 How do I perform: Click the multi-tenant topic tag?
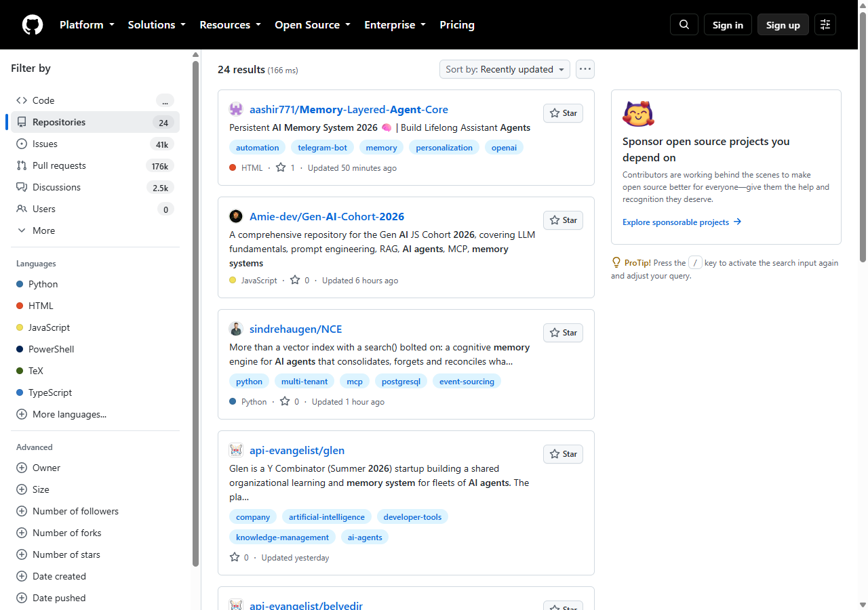coord(304,381)
